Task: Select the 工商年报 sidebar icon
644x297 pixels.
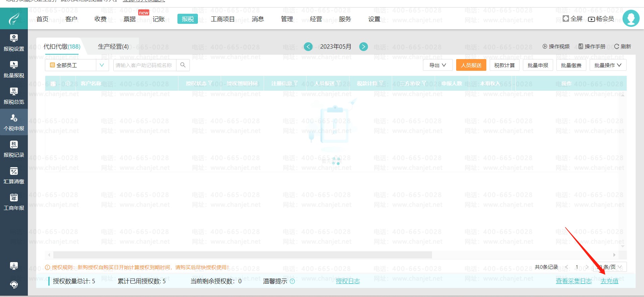Action: (x=14, y=202)
